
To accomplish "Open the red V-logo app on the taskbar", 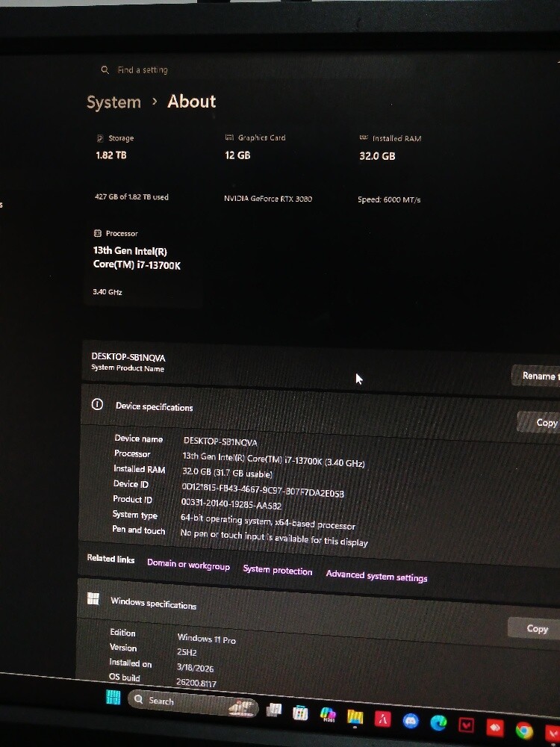I will (466, 725).
